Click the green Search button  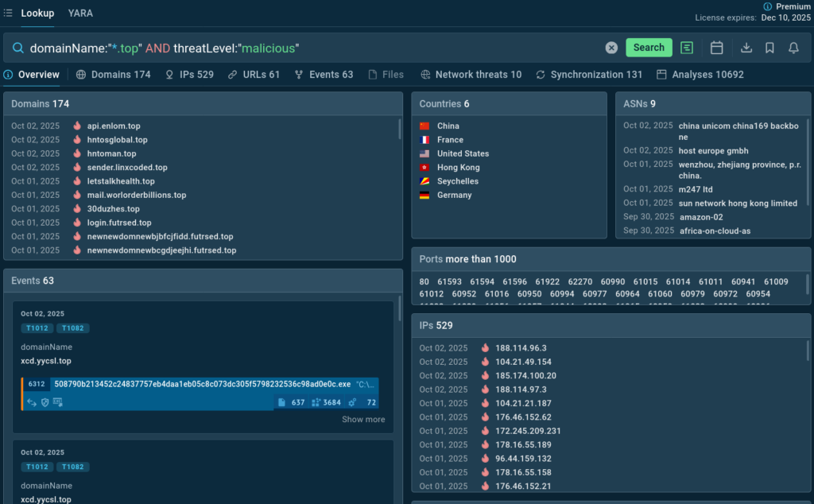(x=649, y=48)
